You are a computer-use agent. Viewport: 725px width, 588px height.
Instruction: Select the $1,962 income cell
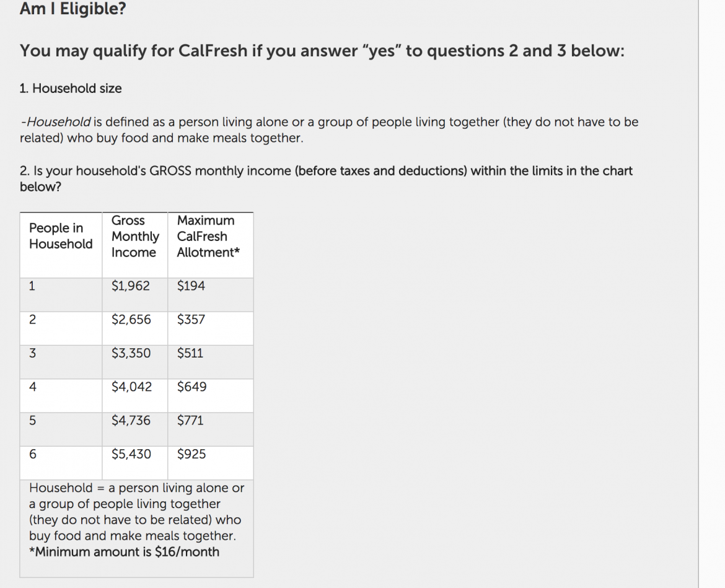pos(131,286)
